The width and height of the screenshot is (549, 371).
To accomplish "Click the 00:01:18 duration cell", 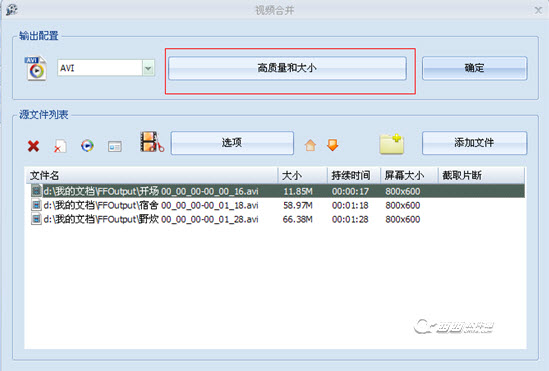I will pos(350,205).
